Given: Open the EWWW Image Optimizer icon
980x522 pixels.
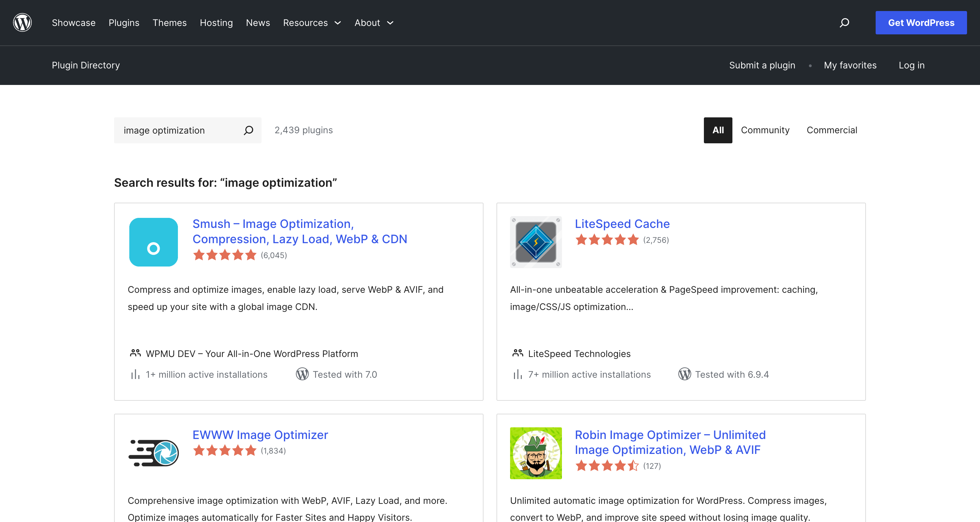Looking at the screenshot, I should click(153, 453).
